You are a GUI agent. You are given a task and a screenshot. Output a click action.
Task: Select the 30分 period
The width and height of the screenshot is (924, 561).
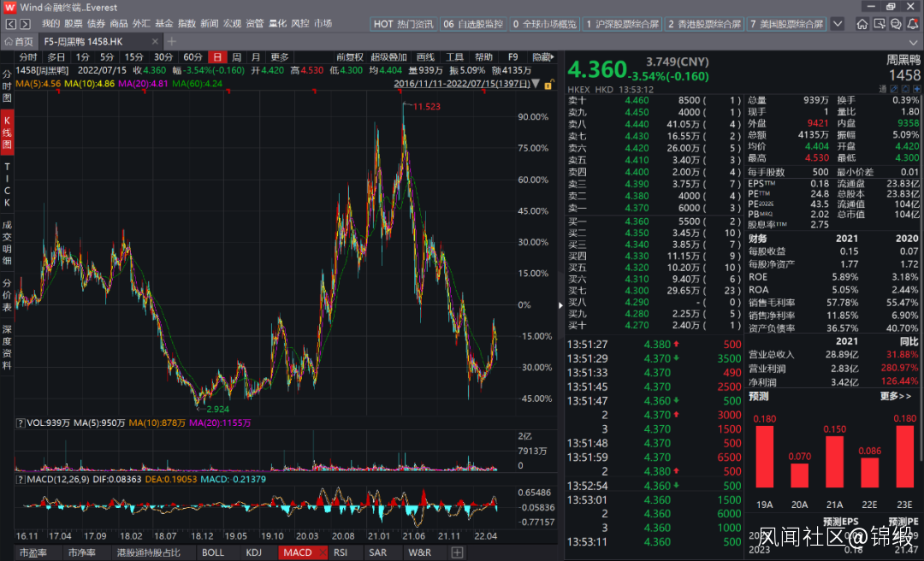(163, 57)
